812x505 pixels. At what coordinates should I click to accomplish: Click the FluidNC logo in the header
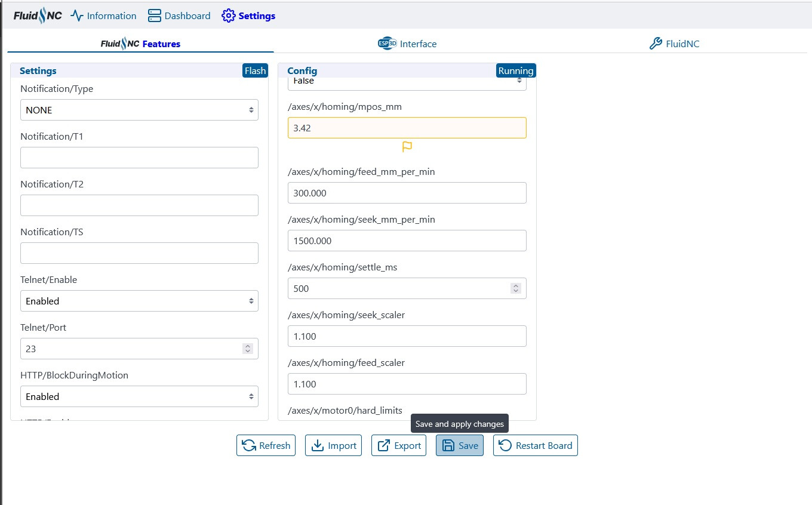[x=38, y=16]
